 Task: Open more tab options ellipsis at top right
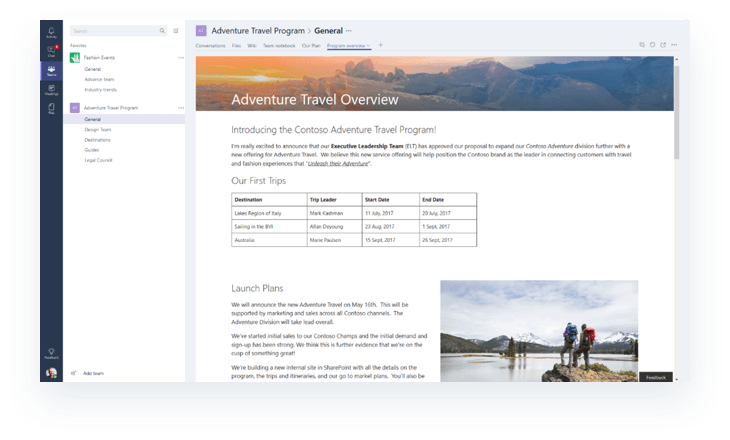point(674,45)
